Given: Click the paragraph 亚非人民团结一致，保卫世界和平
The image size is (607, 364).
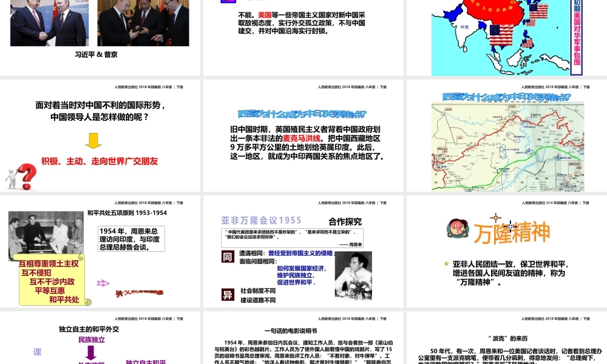Looking at the screenshot, I should pos(510,273).
